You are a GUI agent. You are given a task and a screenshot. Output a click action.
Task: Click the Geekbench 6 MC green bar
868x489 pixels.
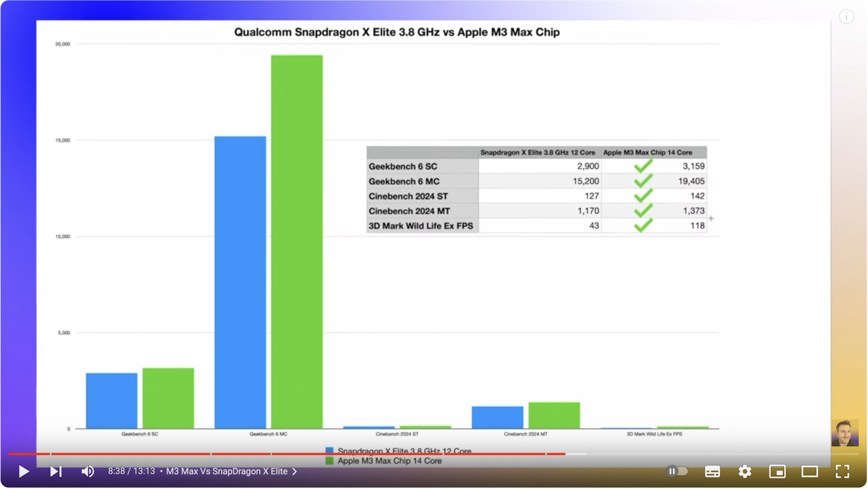click(297, 242)
